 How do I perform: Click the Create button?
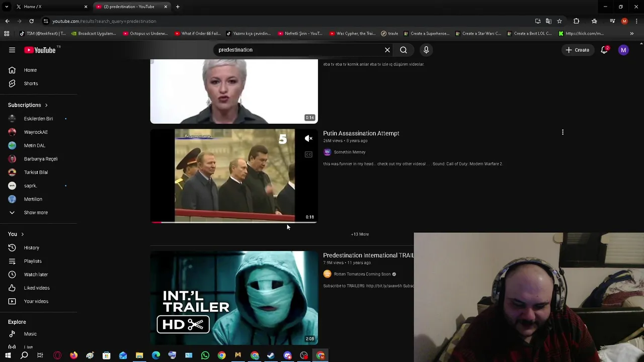pyautogui.click(x=578, y=50)
